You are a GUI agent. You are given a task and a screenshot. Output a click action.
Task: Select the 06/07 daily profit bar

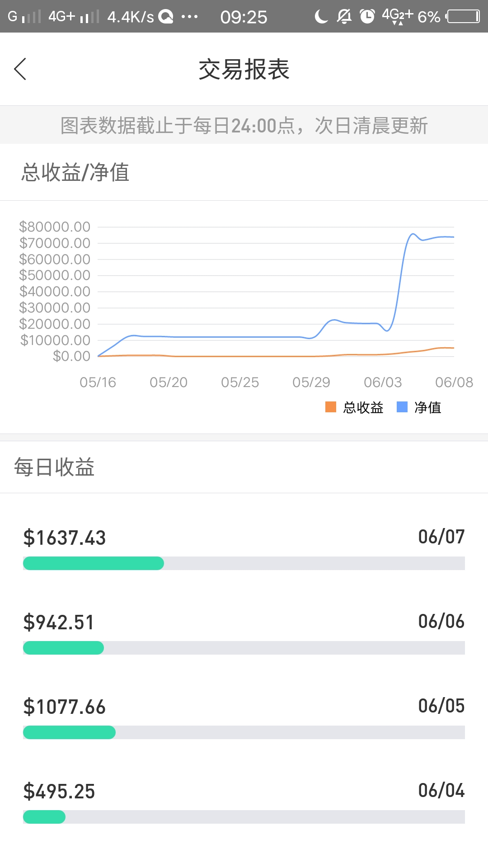[244, 563]
